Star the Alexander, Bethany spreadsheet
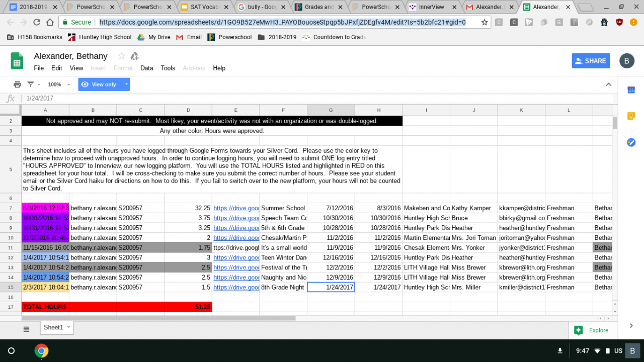The width and height of the screenshot is (644, 362). (121, 56)
